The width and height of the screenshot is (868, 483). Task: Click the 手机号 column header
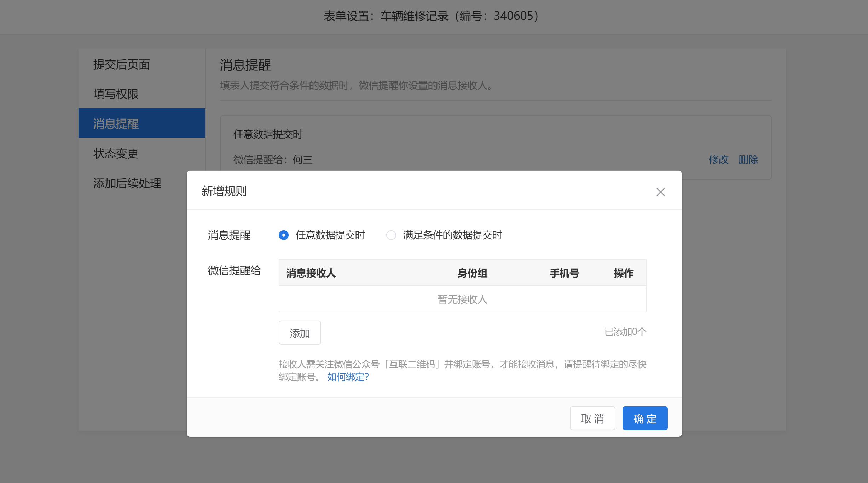point(564,273)
